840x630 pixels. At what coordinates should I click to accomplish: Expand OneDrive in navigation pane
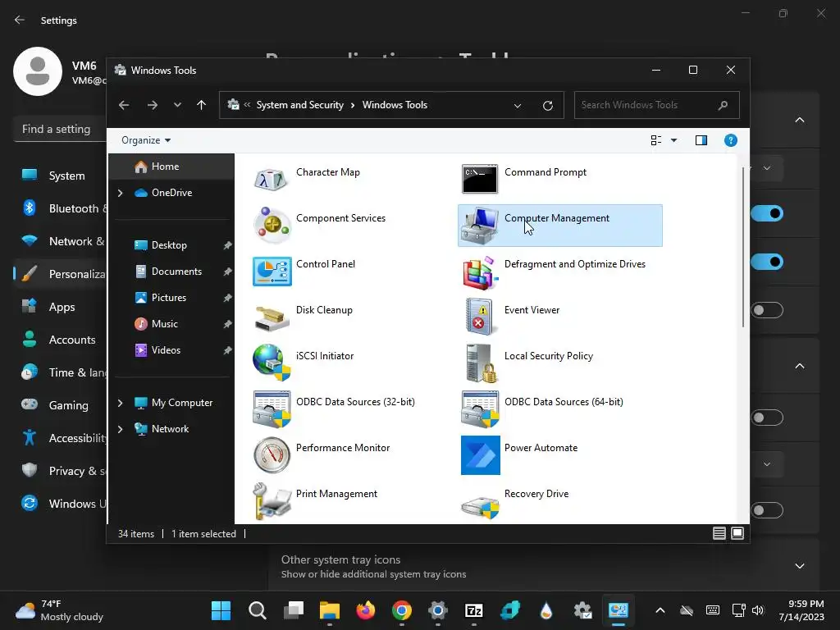coord(120,193)
